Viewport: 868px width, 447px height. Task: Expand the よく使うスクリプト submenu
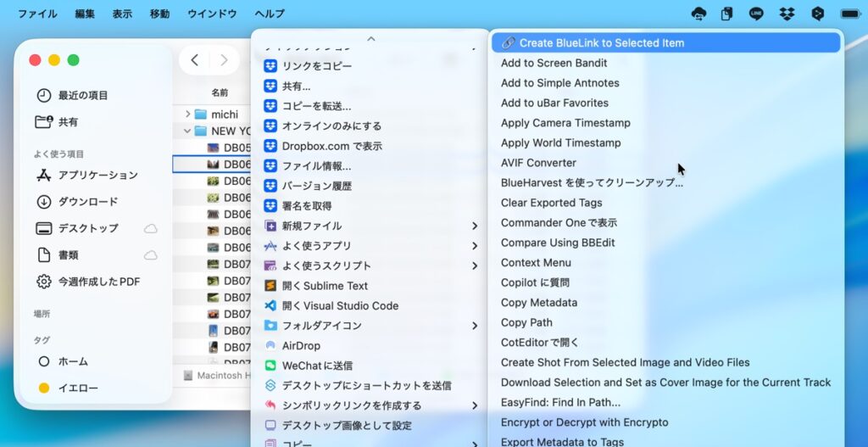point(475,266)
